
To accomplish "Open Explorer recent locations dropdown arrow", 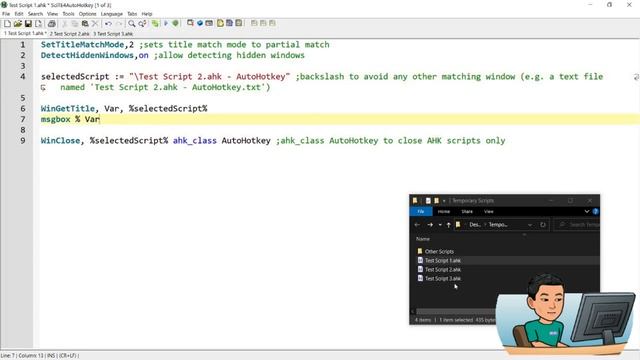I will [440, 225].
